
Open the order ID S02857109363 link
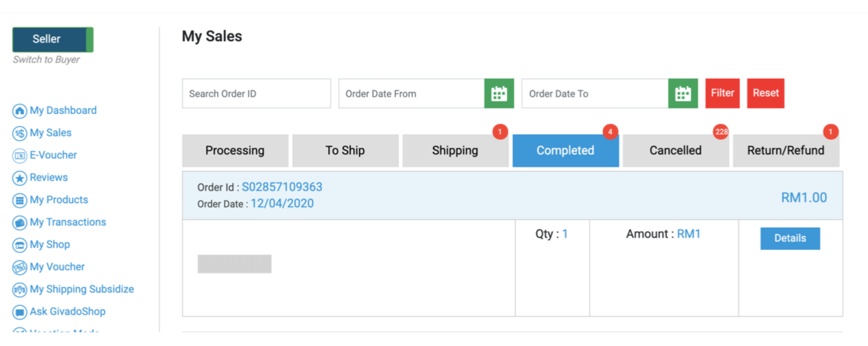(x=282, y=187)
